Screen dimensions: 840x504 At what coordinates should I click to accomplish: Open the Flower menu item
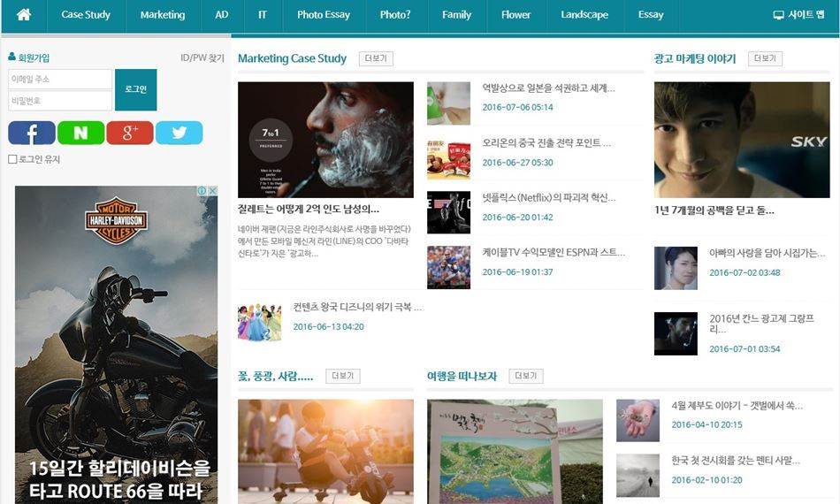pos(515,14)
